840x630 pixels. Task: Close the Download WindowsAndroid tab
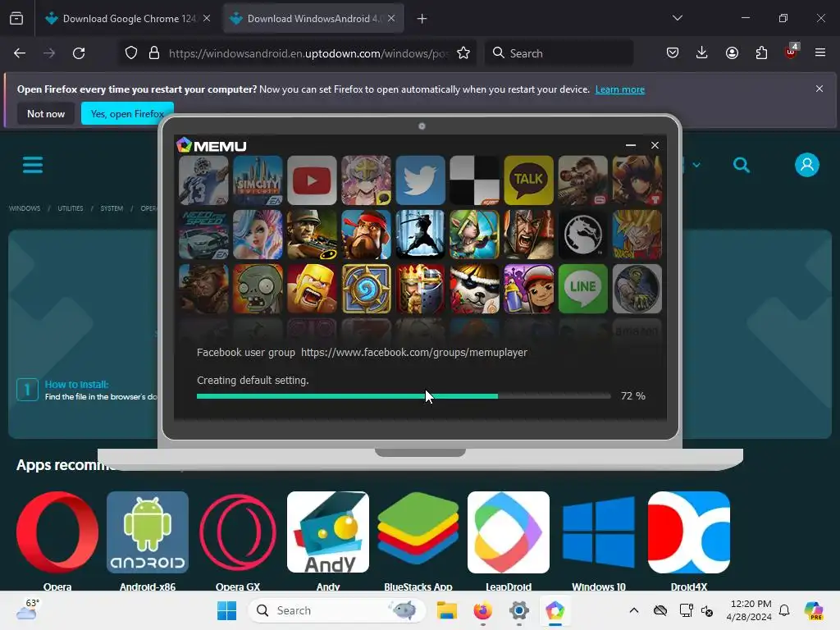point(391,18)
